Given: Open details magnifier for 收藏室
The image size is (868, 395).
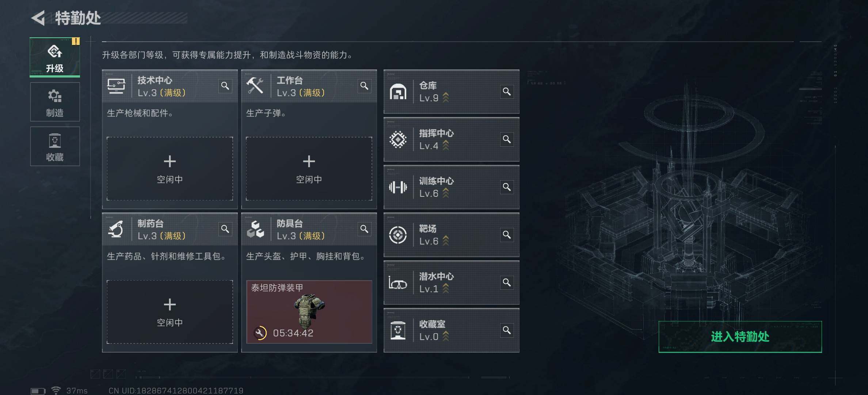Looking at the screenshot, I should coord(507,331).
